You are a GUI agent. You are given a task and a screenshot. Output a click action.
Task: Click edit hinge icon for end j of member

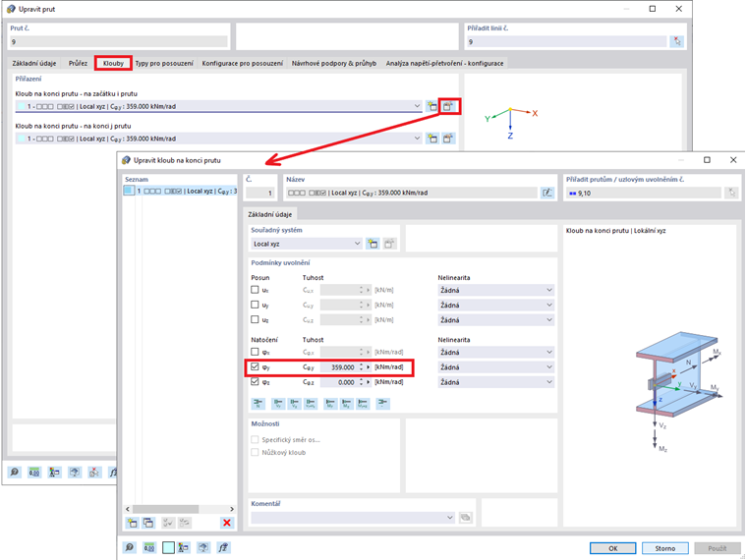(448, 139)
